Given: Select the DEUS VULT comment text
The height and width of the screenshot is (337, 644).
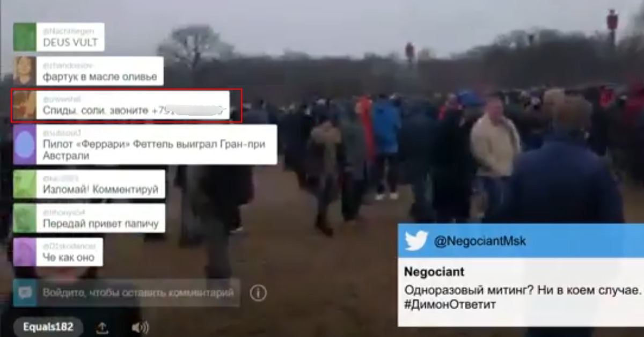Looking at the screenshot, I should point(70,42).
